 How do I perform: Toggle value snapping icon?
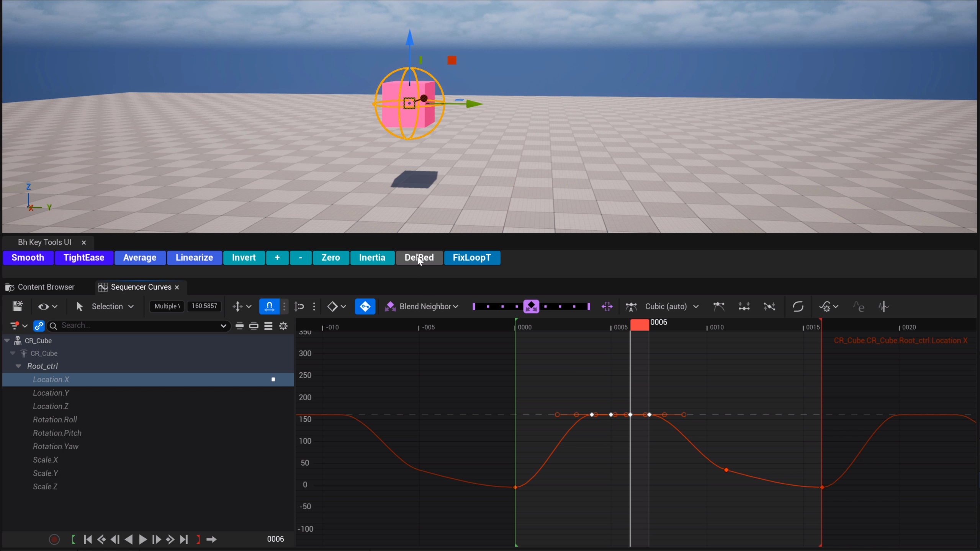[299, 306]
